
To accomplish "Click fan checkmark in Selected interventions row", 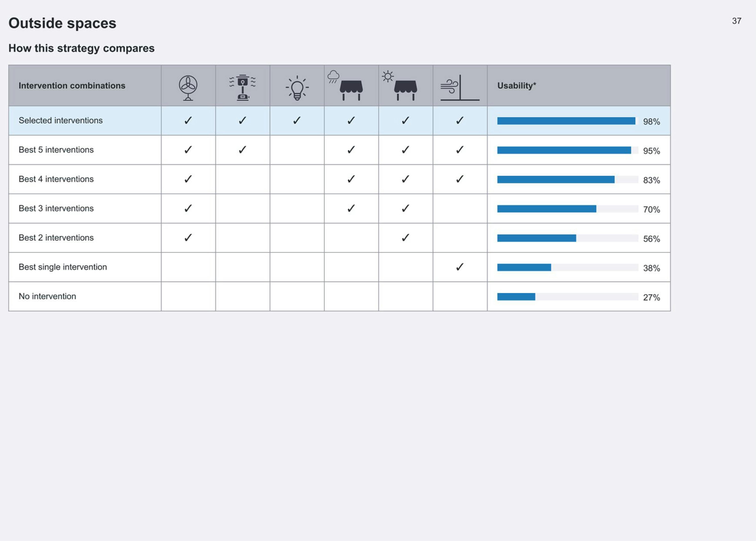I will pyautogui.click(x=188, y=120).
